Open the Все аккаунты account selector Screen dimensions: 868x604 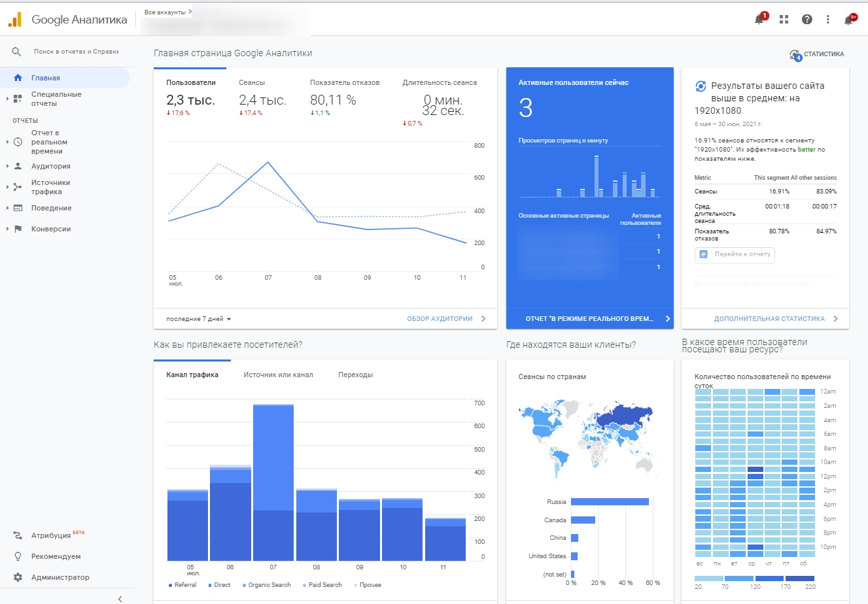pyautogui.click(x=169, y=12)
